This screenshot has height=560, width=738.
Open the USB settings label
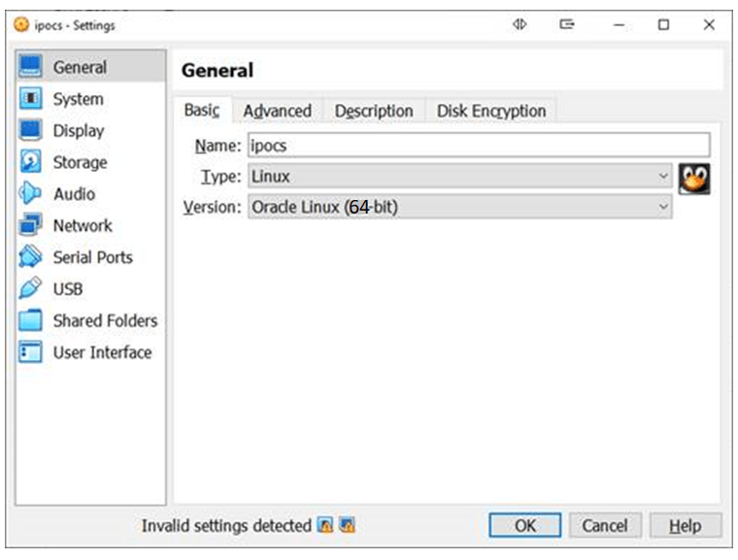point(68,289)
